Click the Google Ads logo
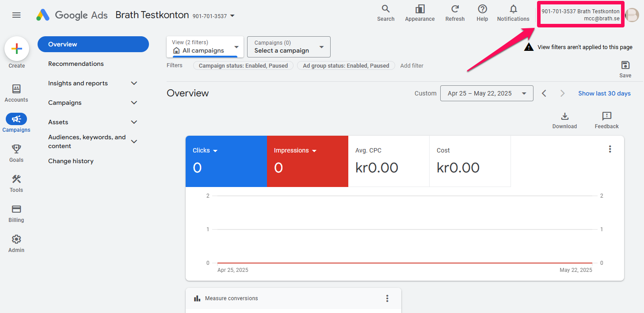 point(72,15)
